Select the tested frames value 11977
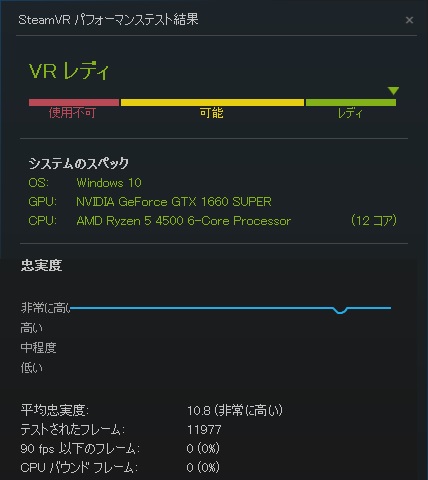This screenshot has width=428, height=480. [x=204, y=429]
